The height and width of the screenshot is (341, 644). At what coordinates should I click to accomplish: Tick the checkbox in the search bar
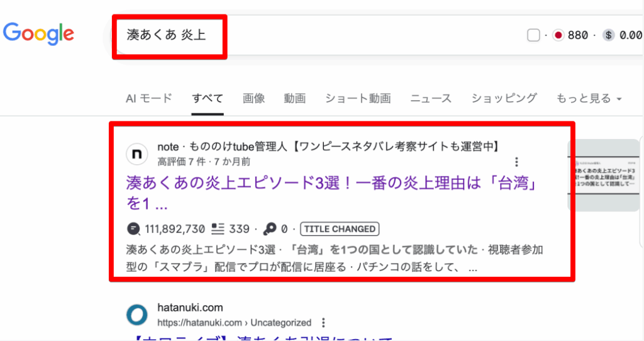(533, 35)
